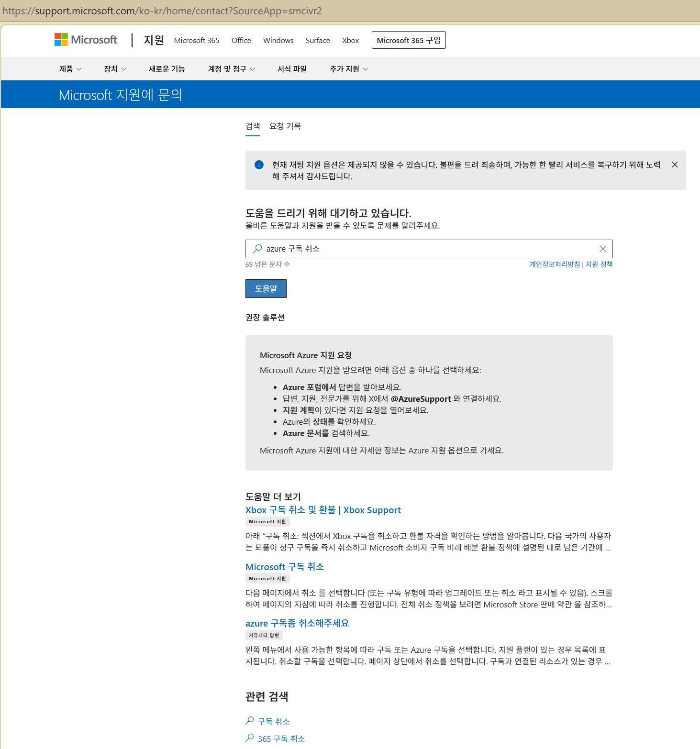Click Microsoft 지원 tag under Xbox result

coord(267,522)
